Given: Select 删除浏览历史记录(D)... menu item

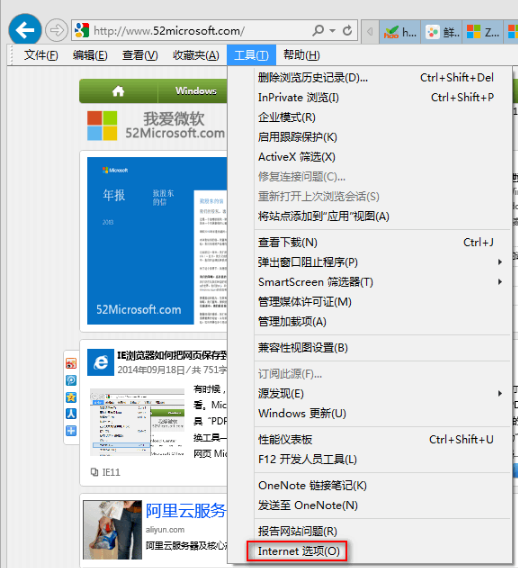Looking at the screenshot, I should click(x=369, y=78).
